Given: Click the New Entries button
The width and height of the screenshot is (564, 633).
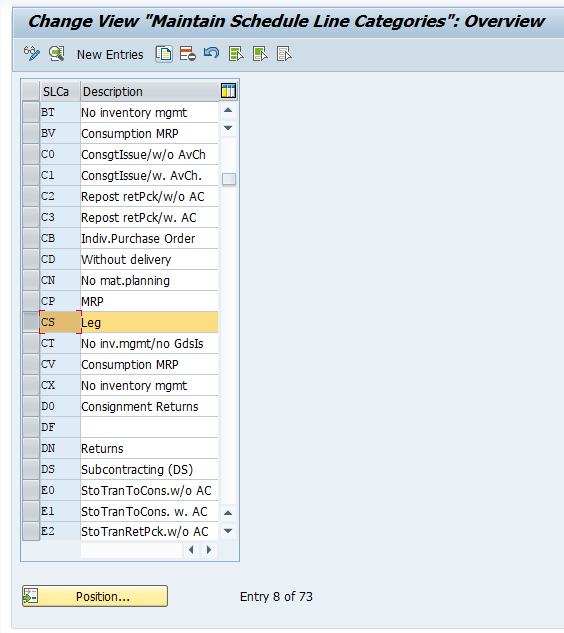Looking at the screenshot, I should click(110, 54).
